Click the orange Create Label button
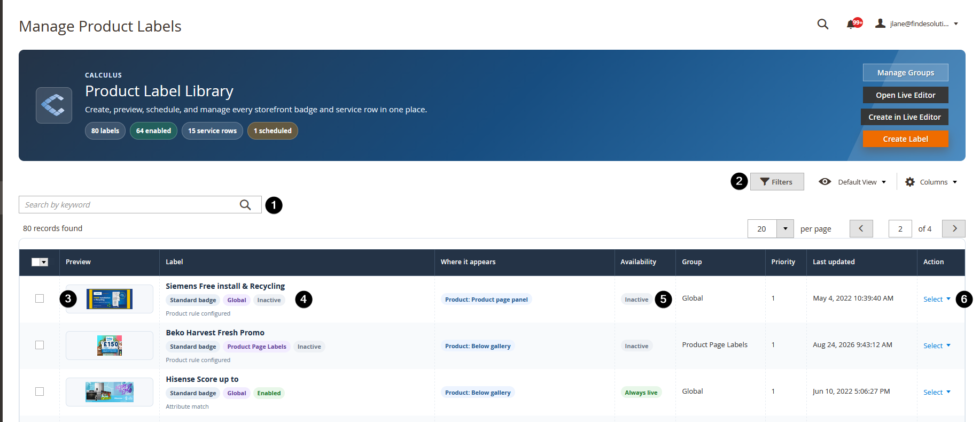This screenshot has width=980, height=422. 906,139
